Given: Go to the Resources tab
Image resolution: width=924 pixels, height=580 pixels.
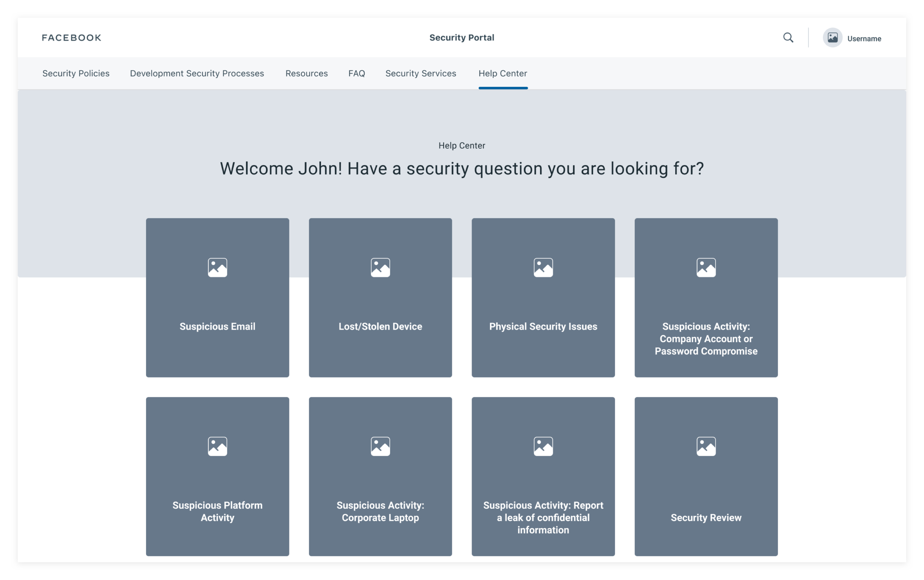Looking at the screenshot, I should pyautogui.click(x=307, y=73).
